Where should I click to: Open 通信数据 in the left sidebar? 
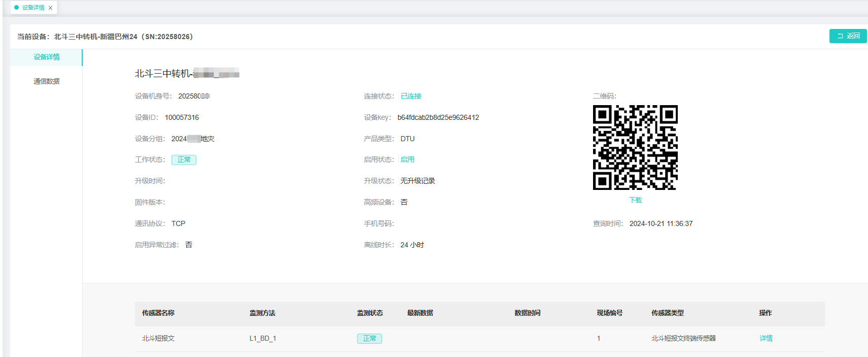[47, 81]
